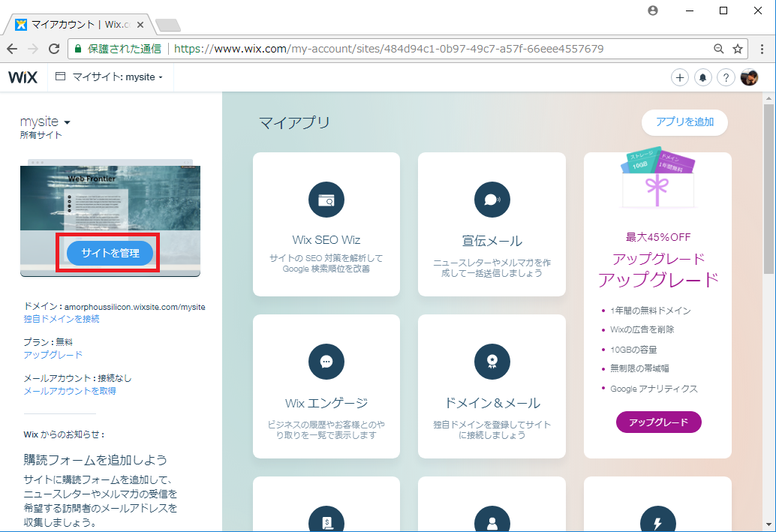Viewport: 776px width, 532px height.
Task: Click 購読フォームを追加しよう heading
Action: 95,460
